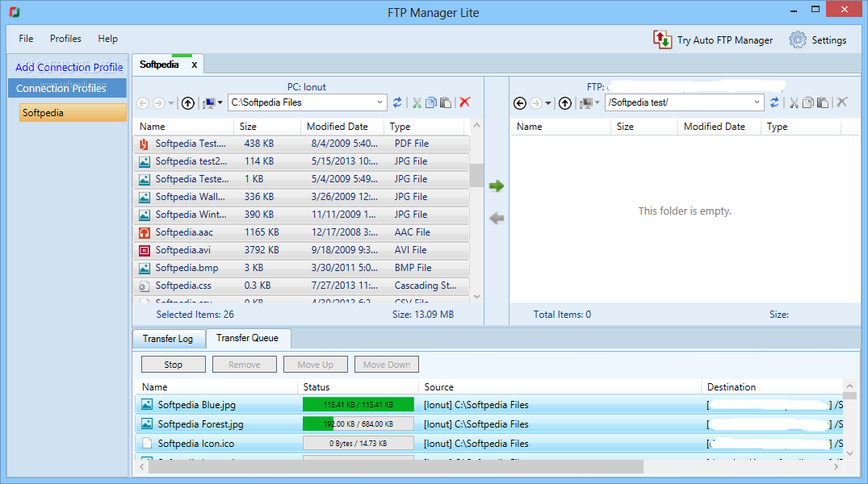Open FTP pane history dropdown arrow
This screenshot has width=868, height=484.
548,103
